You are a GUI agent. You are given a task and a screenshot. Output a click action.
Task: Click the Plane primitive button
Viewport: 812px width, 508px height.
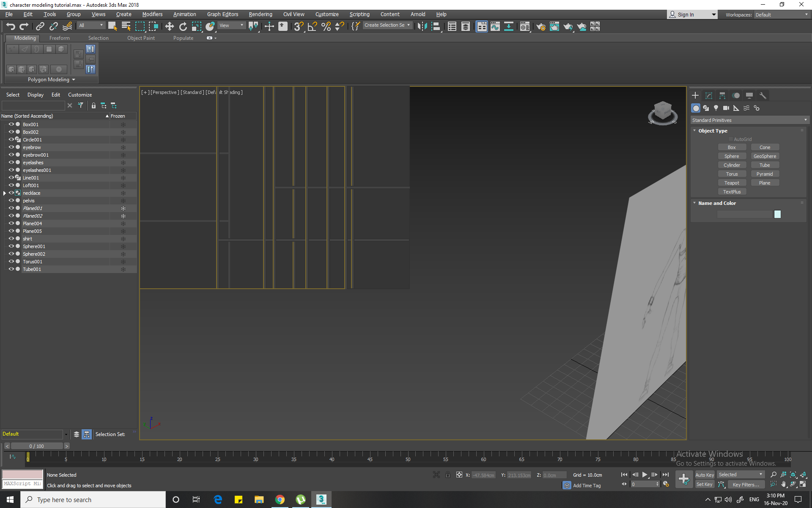765,182
